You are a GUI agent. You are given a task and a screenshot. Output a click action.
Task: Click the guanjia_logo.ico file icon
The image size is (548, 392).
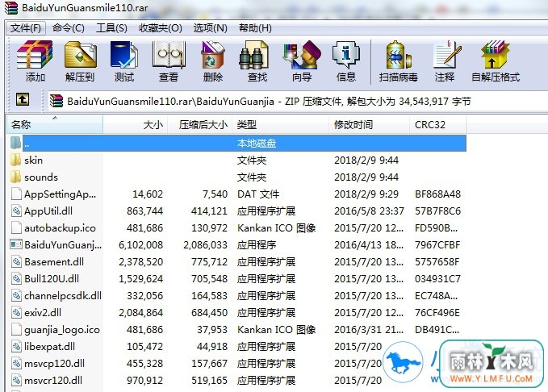(16, 329)
